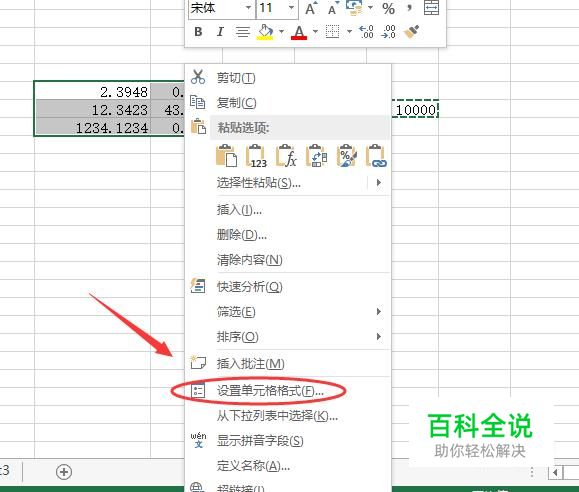Select 显示拼音字段(S) entry
Screen dimensions: 579x492
pos(260,441)
